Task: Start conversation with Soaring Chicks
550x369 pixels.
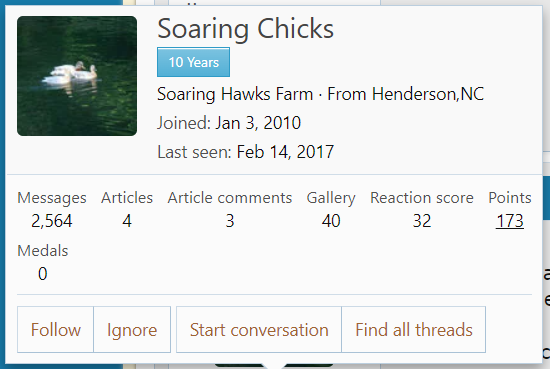Action: [x=259, y=330]
